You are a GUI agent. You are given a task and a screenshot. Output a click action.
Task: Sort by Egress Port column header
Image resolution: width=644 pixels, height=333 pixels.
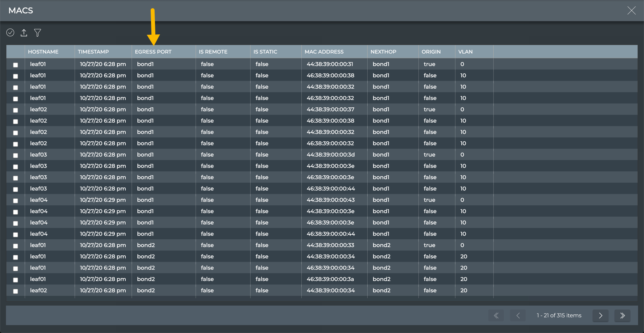(153, 52)
